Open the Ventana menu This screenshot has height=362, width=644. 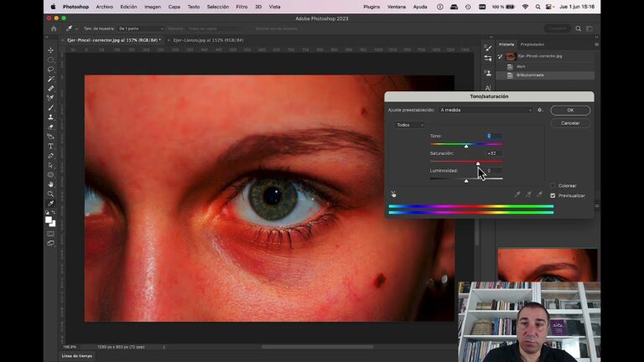coord(397,7)
